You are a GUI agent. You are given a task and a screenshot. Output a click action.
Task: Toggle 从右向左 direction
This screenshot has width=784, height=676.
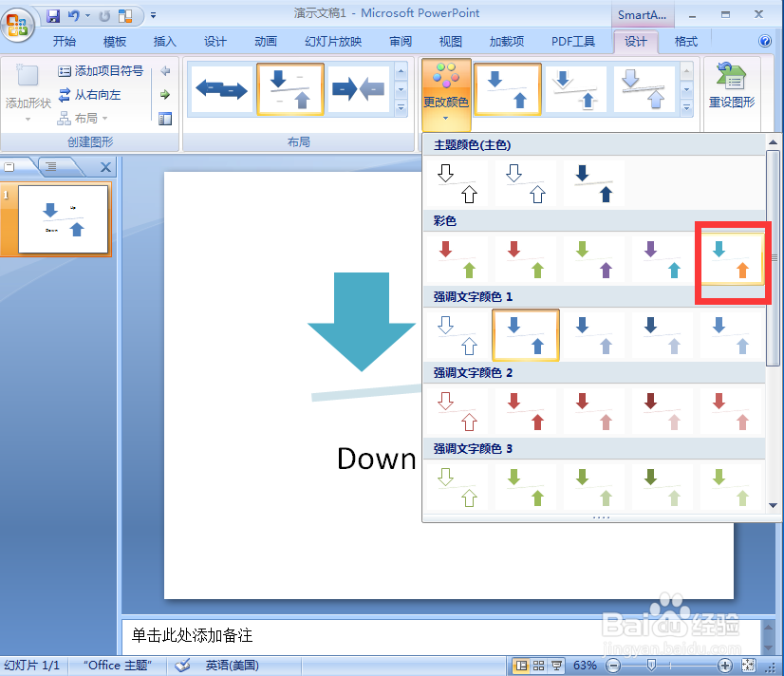(90, 95)
